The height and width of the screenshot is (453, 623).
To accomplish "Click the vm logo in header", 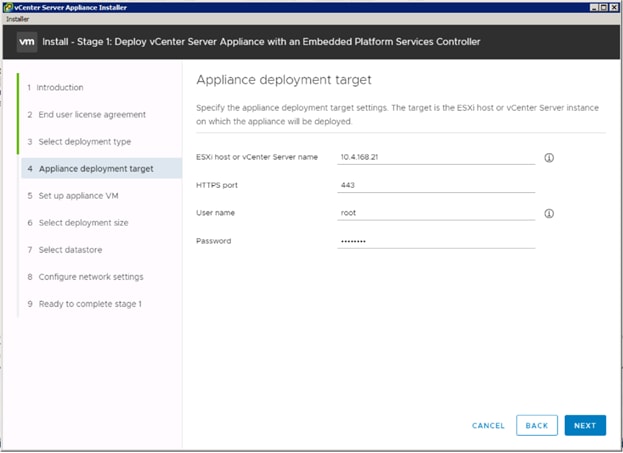I will click(27, 42).
